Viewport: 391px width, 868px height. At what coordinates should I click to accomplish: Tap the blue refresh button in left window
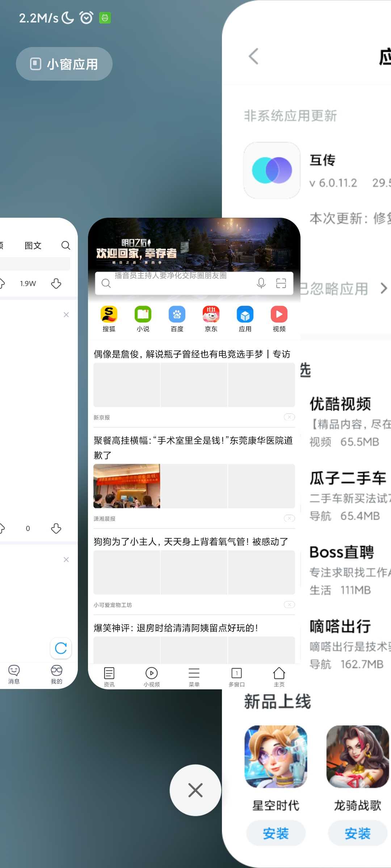61,648
